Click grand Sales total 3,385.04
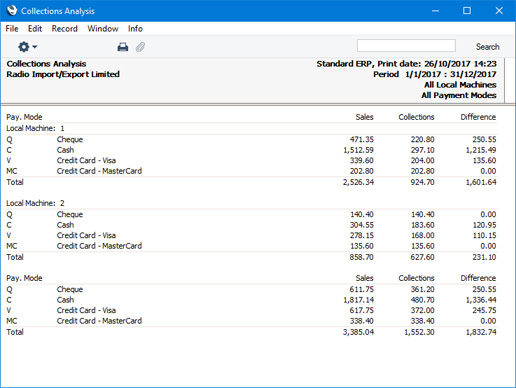 [358, 332]
